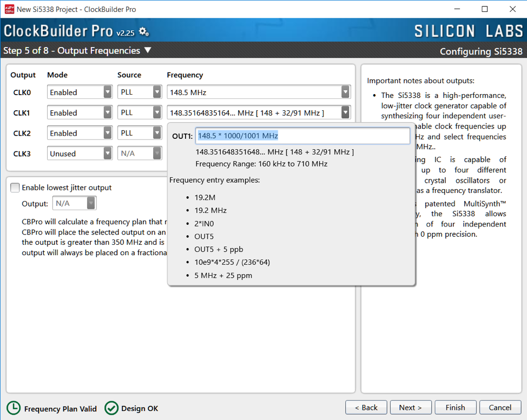This screenshot has width=527, height=420.
Task: Click the 'Frequency entry examples:' heading
Action: coord(214,181)
